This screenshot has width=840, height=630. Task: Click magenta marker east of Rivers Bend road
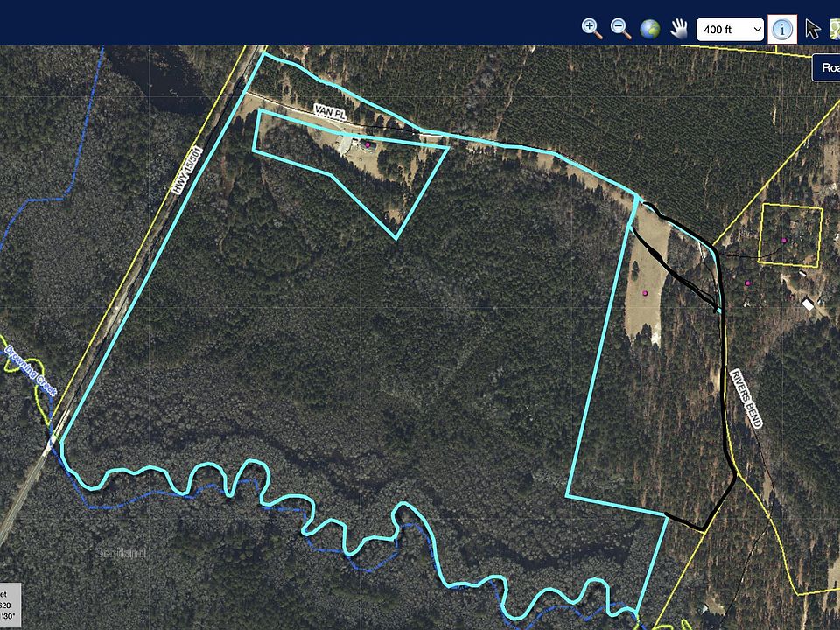pos(747,283)
